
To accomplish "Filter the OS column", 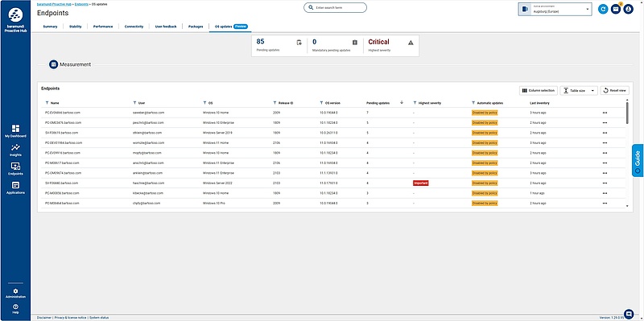I will pyautogui.click(x=204, y=103).
